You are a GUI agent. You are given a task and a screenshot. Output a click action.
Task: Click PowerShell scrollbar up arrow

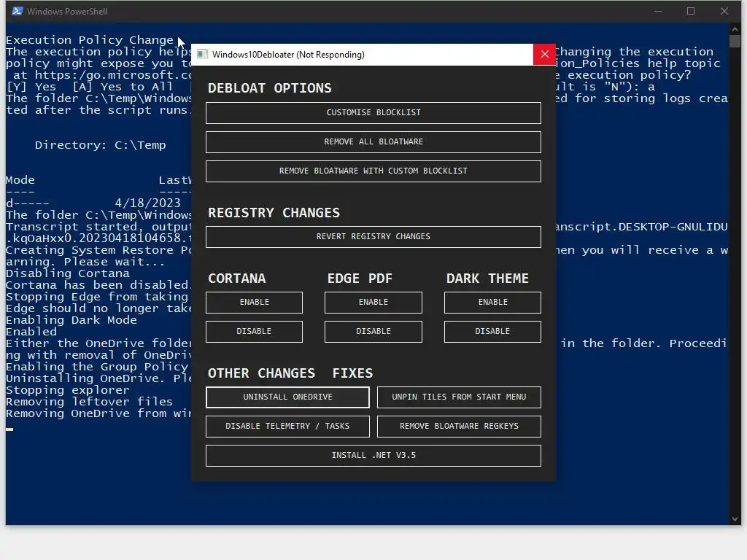(x=735, y=29)
